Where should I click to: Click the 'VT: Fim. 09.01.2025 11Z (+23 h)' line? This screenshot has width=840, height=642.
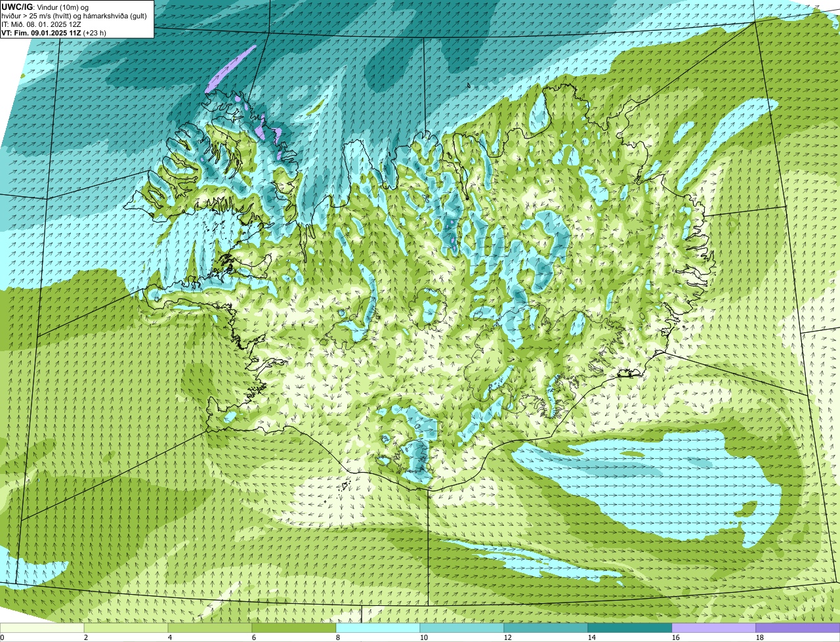coord(54,32)
